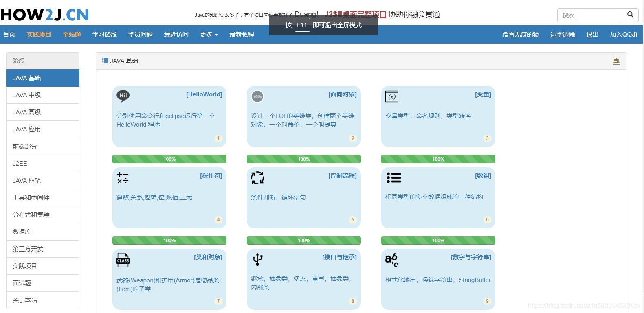
Task: Click the search magnifier button
Action: [x=630, y=15]
